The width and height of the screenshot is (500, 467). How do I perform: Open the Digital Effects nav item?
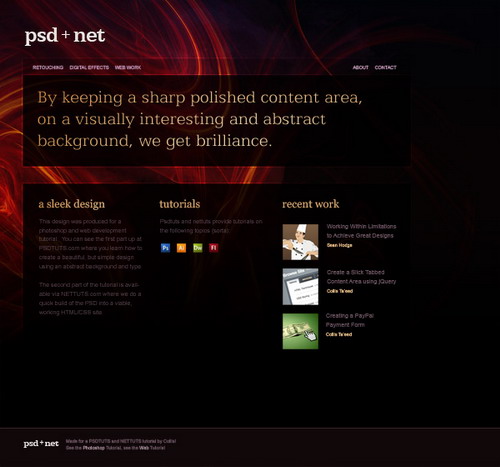[x=89, y=67]
